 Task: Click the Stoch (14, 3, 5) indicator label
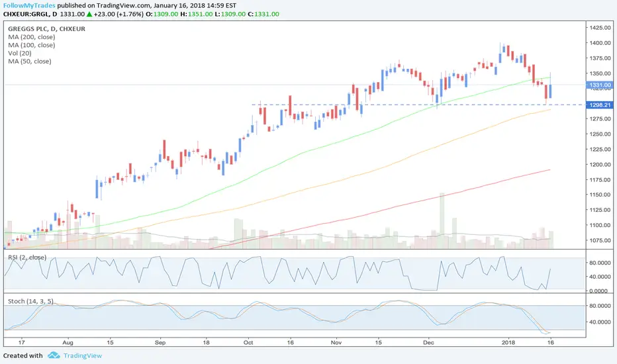point(30,301)
